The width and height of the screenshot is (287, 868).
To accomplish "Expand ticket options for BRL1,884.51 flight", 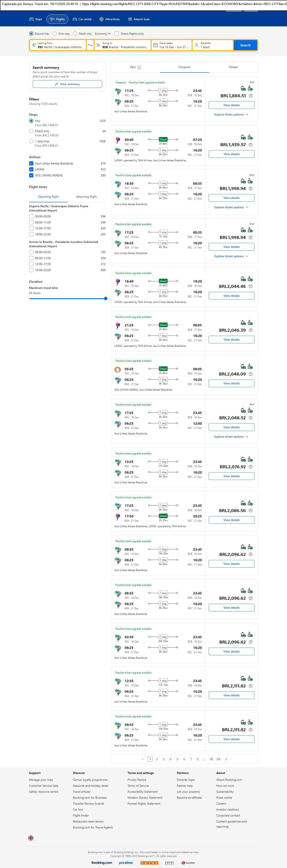I will 231,115.
